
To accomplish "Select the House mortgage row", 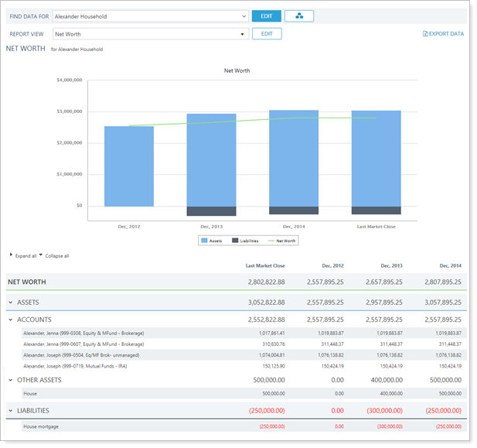I will tap(41, 426).
